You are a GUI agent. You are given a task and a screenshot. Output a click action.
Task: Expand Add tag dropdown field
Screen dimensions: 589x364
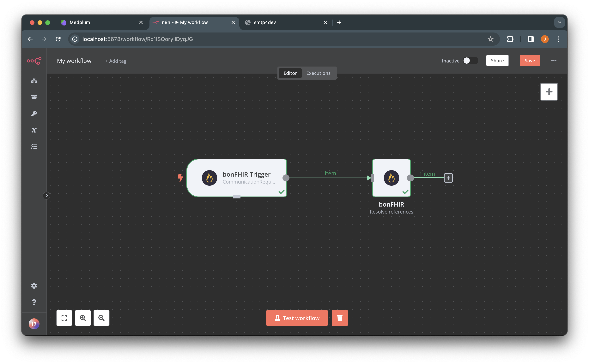pyautogui.click(x=116, y=61)
